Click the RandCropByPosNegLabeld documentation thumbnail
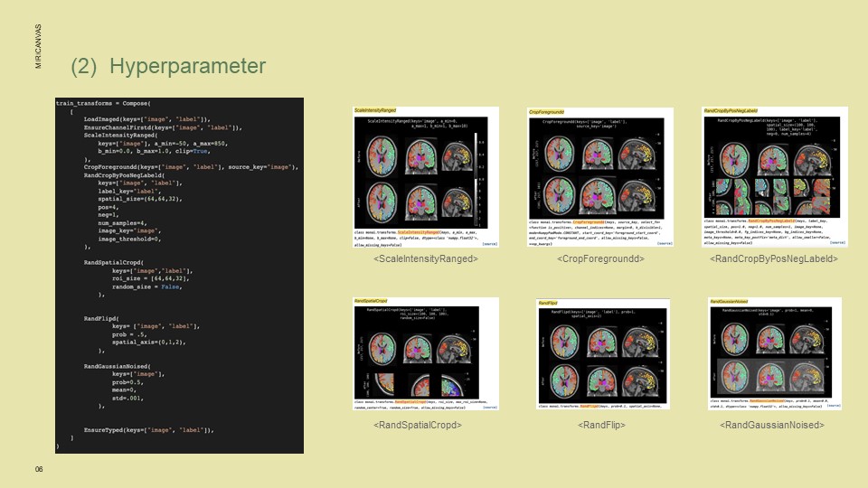The image size is (868, 488). click(775, 176)
